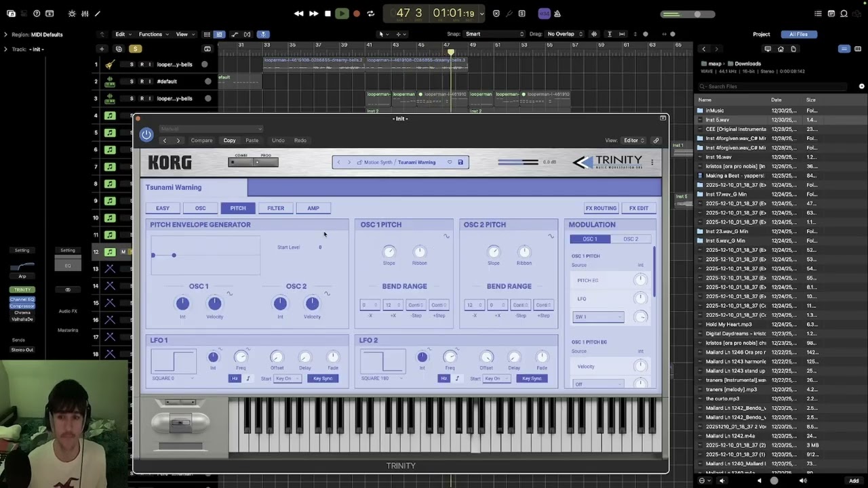868x488 pixels.
Task: Toggle the purple Count-in button
Action: (x=544, y=14)
